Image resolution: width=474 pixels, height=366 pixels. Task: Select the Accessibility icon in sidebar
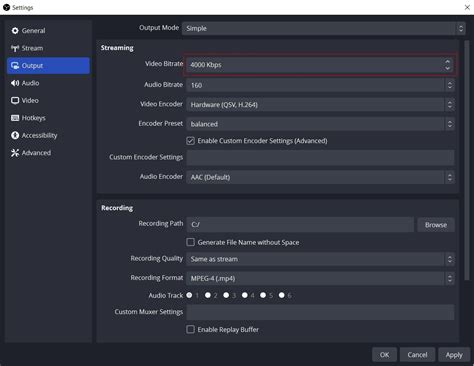pyautogui.click(x=15, y=135)
